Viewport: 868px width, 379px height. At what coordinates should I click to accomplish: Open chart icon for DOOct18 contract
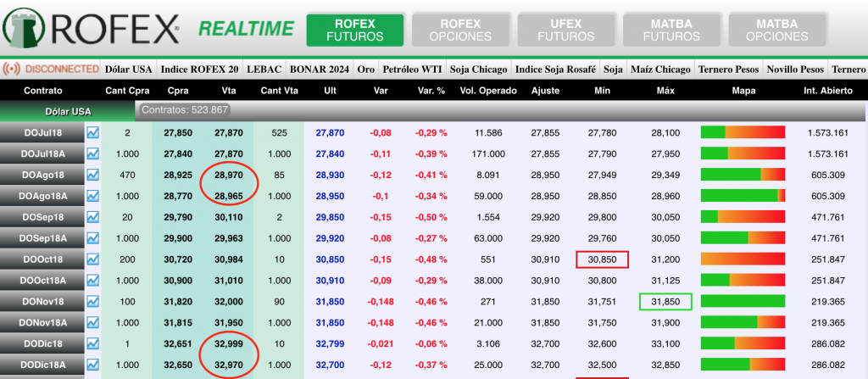point(93,259)
